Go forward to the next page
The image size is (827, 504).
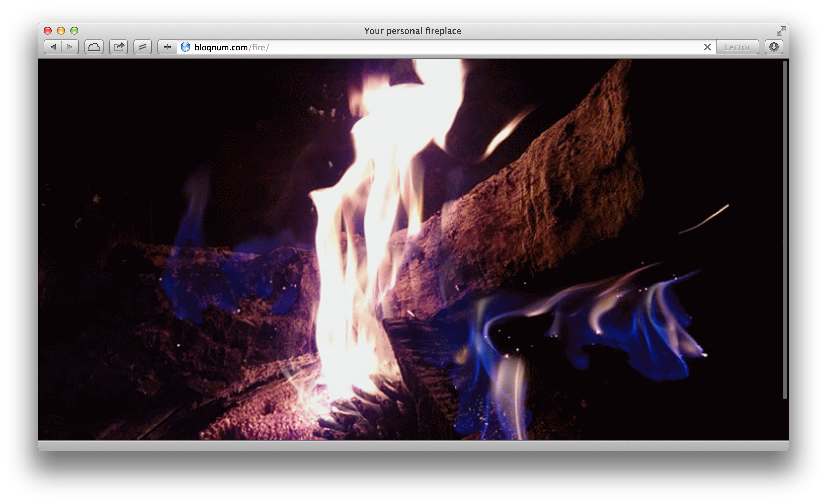[x=70, y=47]
